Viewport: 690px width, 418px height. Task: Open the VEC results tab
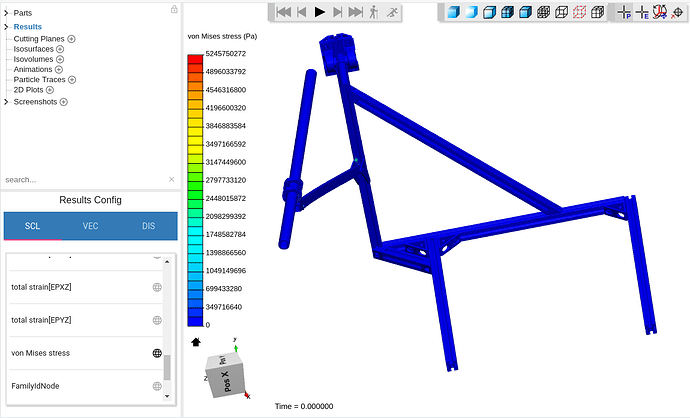pyautogui.click(x=90, y=226)
